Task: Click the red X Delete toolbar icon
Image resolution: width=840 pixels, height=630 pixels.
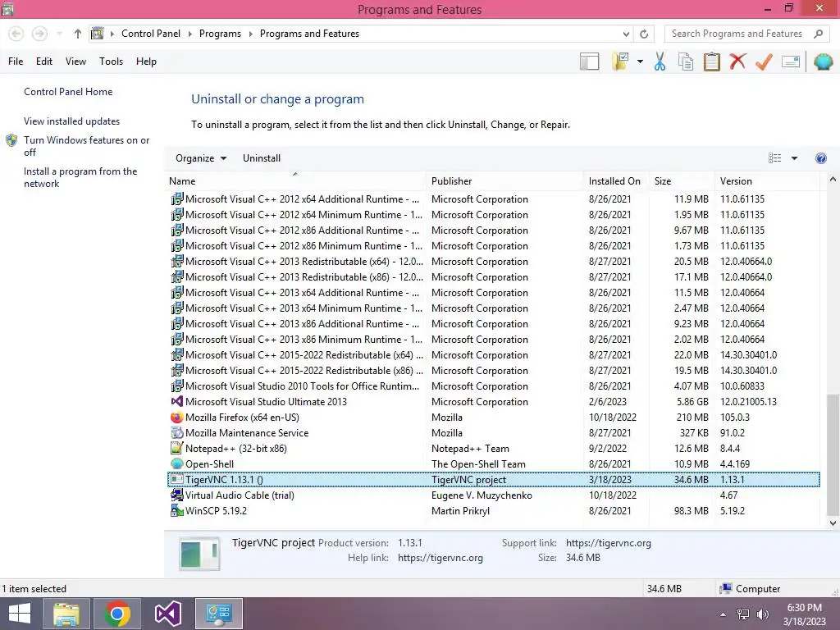Action: coord(737,61)
